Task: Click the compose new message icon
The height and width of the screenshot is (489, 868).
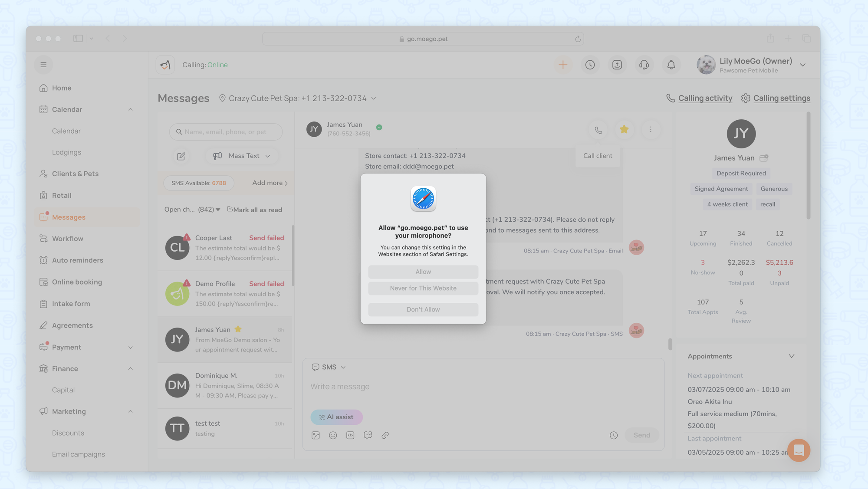Action: pos(181,156)
